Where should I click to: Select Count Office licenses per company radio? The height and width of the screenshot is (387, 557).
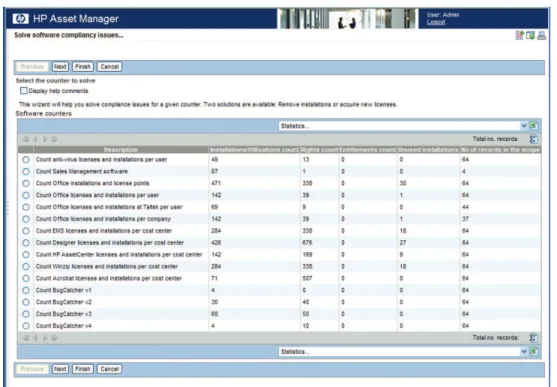point(26,219)
